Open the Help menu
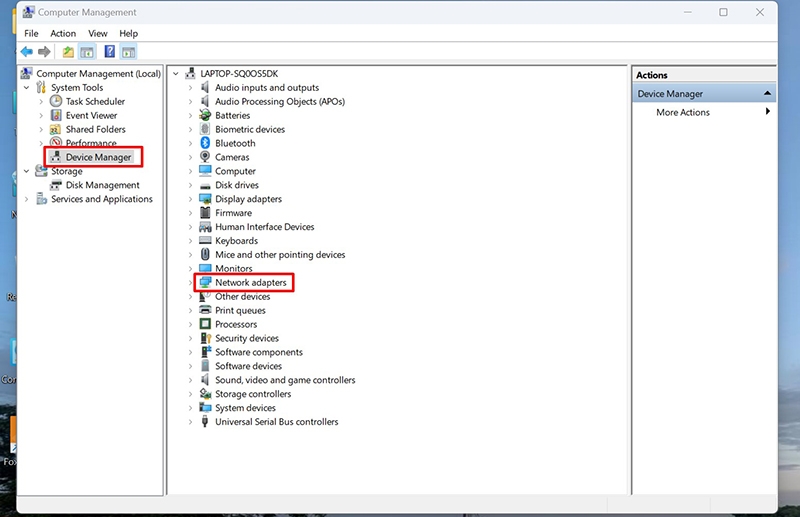The image size is (800, 517). 129,33
